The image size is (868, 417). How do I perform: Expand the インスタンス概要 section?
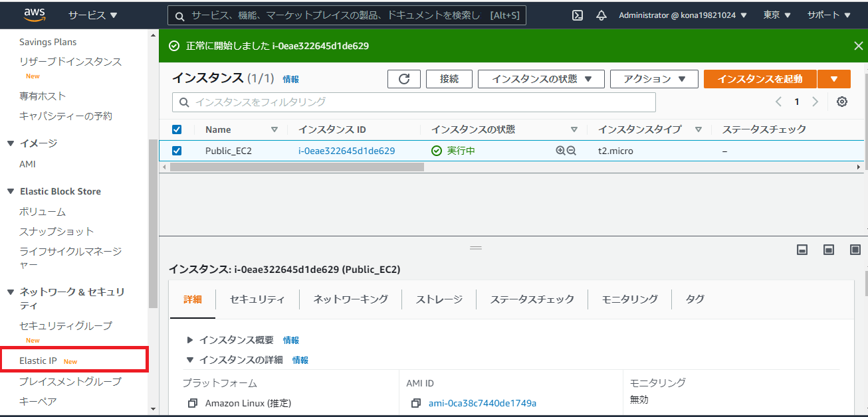(x=190, y=340)
